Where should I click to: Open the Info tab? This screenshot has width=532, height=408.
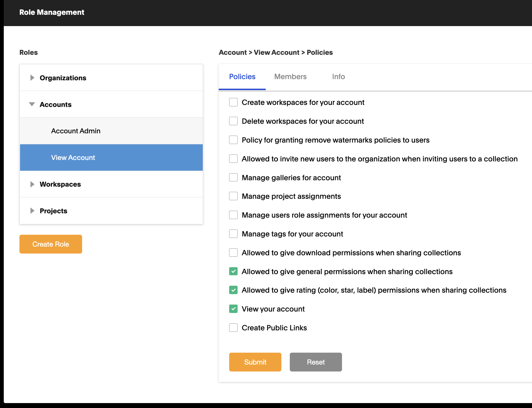338,77
